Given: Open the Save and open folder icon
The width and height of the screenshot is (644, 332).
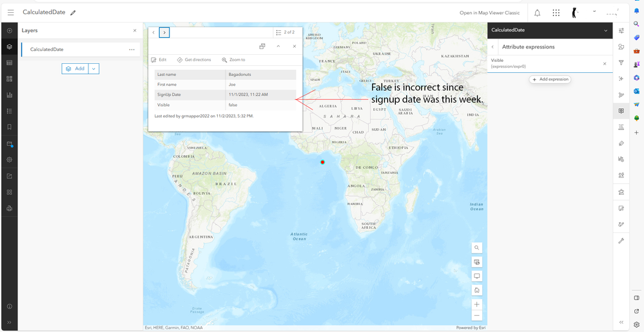Looking at the screenshot, I should click(10, 144).
